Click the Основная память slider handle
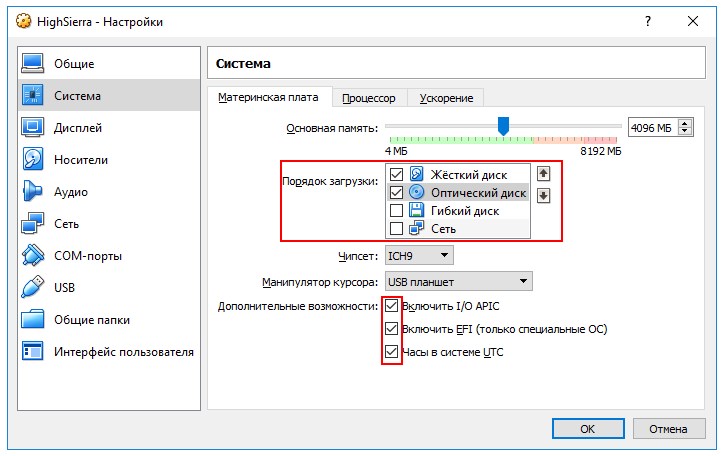This screenshot has width=725, height=456. (504, 125)
